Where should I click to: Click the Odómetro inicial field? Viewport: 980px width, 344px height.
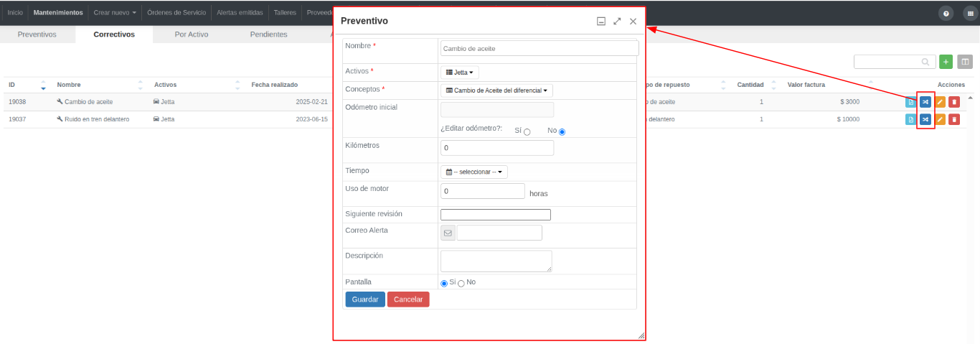(497, 110)
